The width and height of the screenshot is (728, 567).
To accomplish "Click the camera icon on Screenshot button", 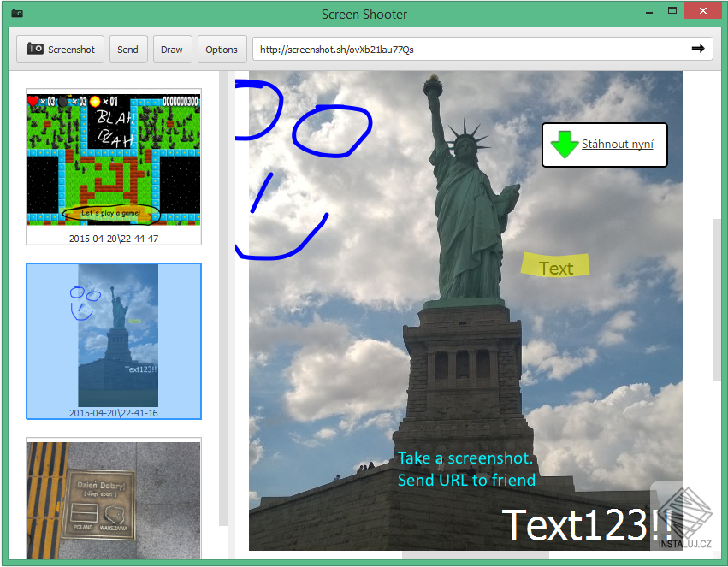I will [35, 49].
